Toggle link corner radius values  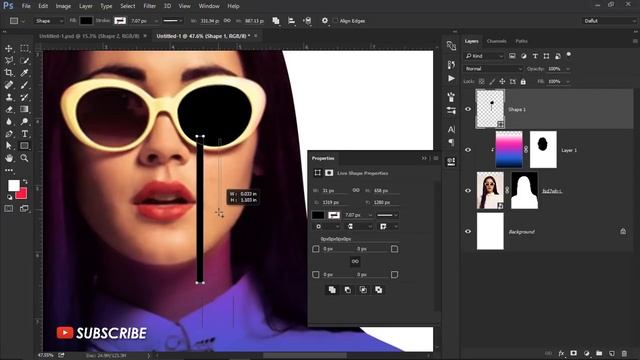click(355, 261)
